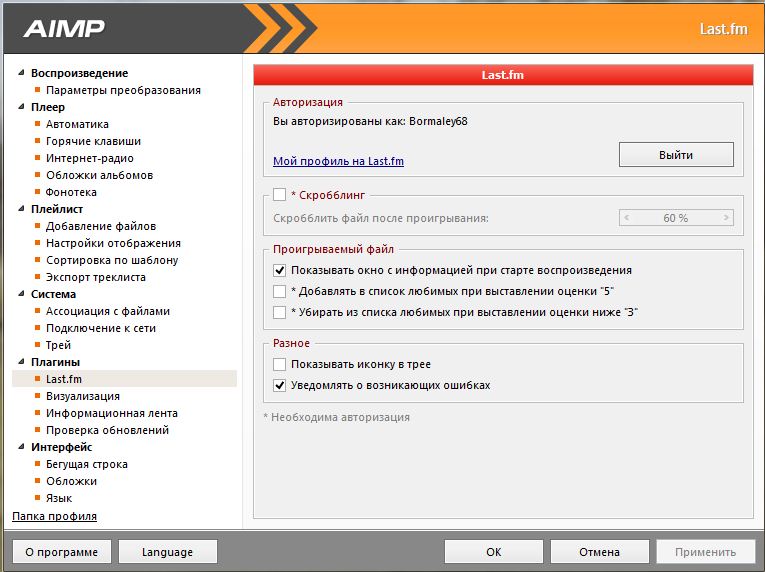Click the Плеер category heading
765x572 pixels.
coord(48,107)
